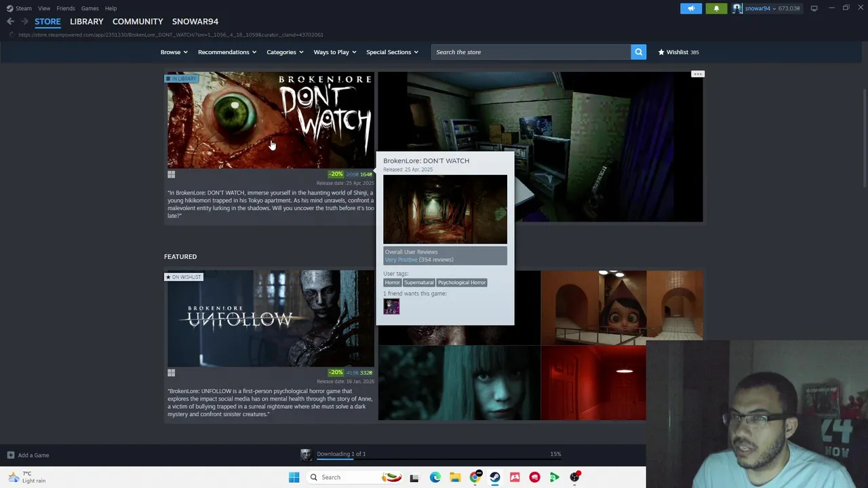This screenshot has width=868, height=488.
Task: Click the Steam announcements megaphone button
Action: (691, 8)
